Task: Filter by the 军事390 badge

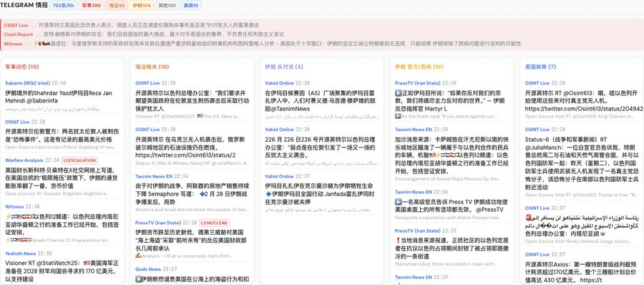Action: tap(91, 5)
